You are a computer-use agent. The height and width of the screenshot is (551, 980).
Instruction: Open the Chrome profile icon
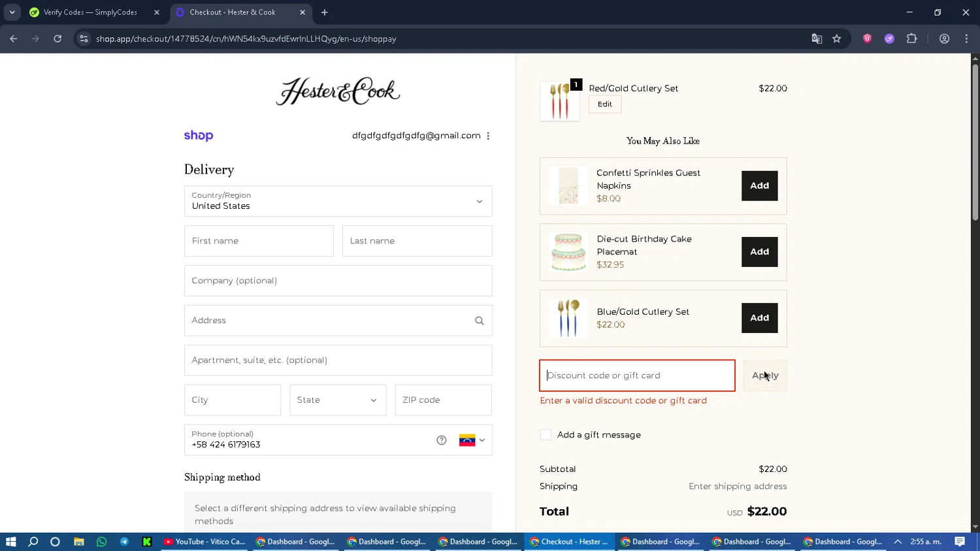(x=944, y=39)
